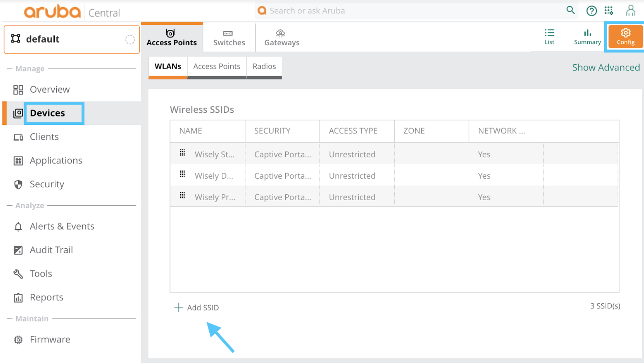644x363 pixels.
Task: Open the apps grid icon
Action: 609,11
